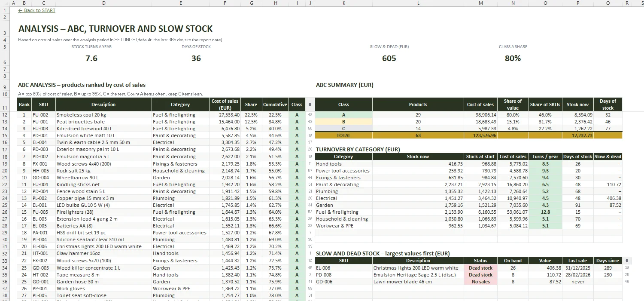Select the 406.38 value in the EL-006 row

click(545, 268)
